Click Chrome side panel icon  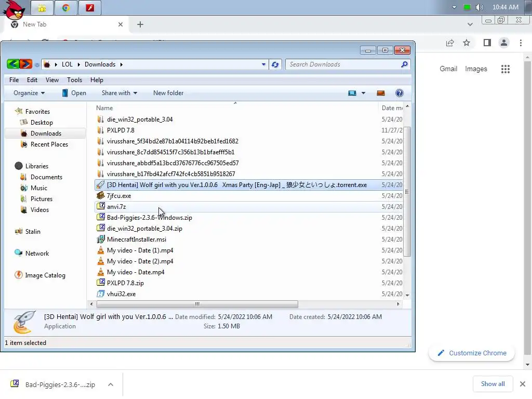487,43
